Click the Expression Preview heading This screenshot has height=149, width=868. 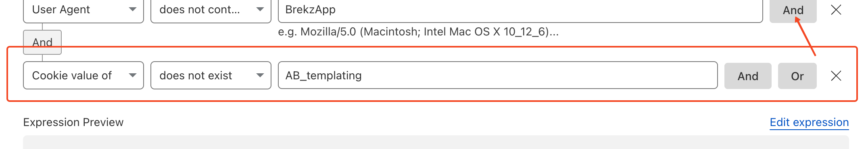click(73, 122)
